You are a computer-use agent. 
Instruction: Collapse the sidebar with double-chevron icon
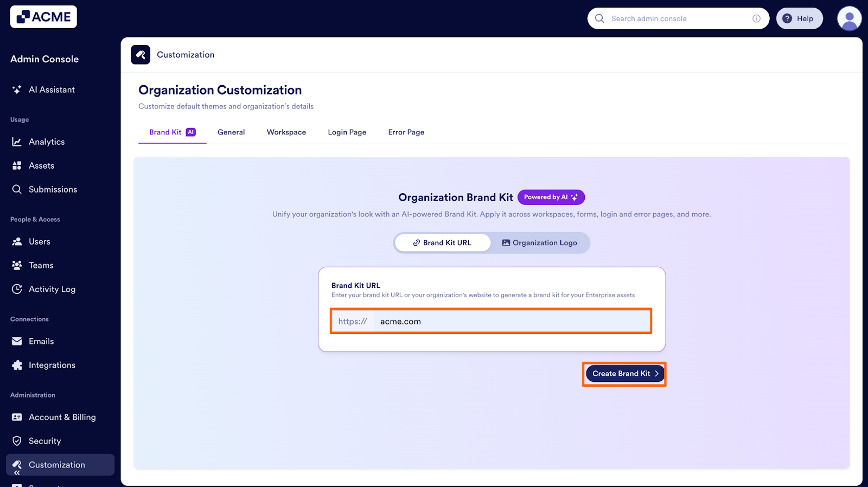point(17,473)
